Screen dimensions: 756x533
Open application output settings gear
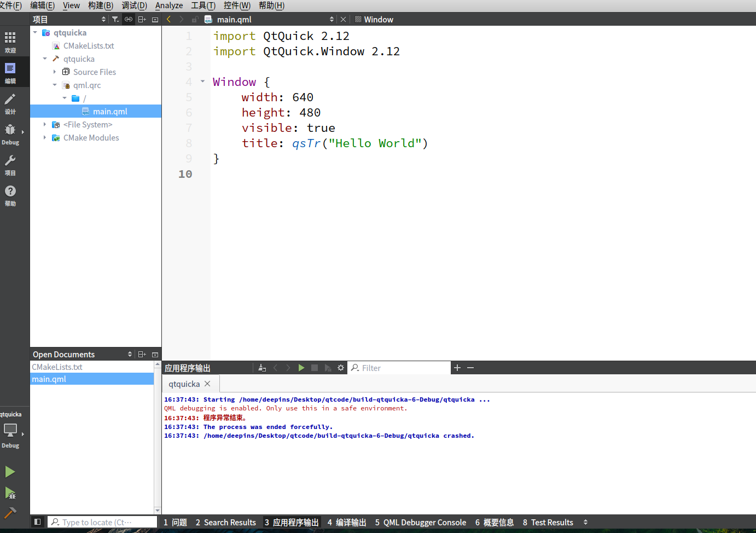(341, 368)
